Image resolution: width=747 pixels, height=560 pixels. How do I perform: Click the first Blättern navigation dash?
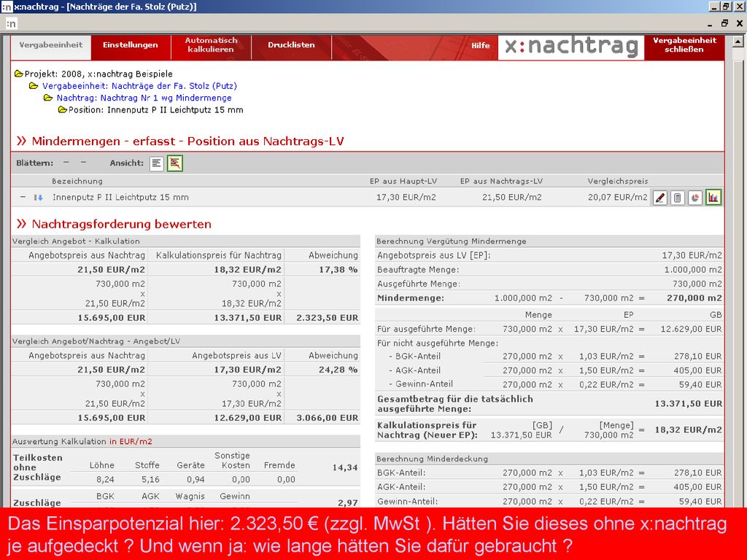[x=66, y=163]
